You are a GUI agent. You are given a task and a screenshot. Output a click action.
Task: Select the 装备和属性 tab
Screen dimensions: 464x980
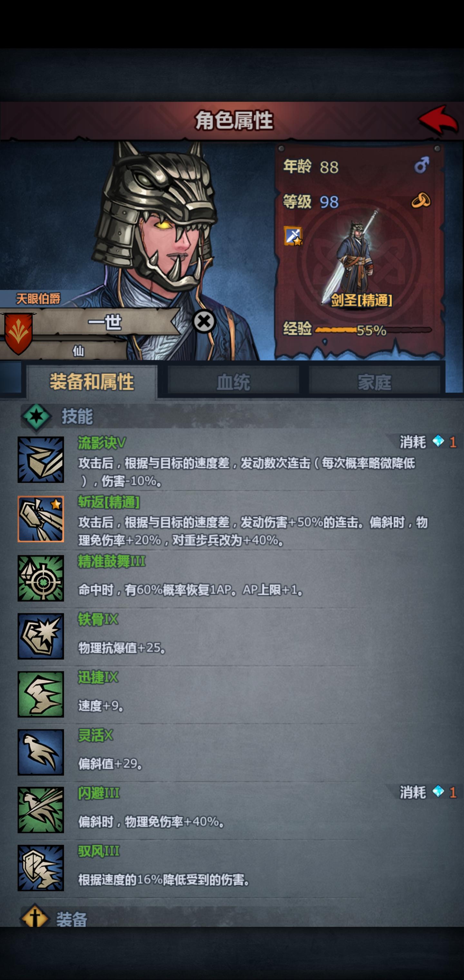click(92, 382)
